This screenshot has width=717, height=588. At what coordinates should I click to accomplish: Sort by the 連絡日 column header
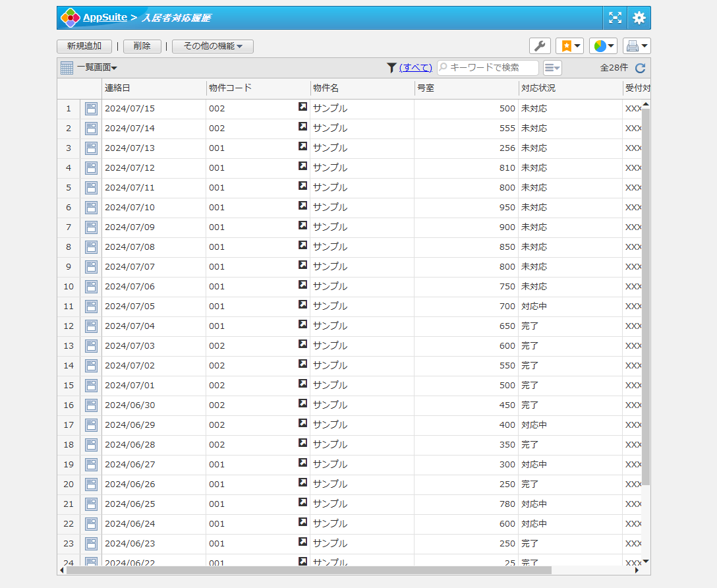click(117, 88)
